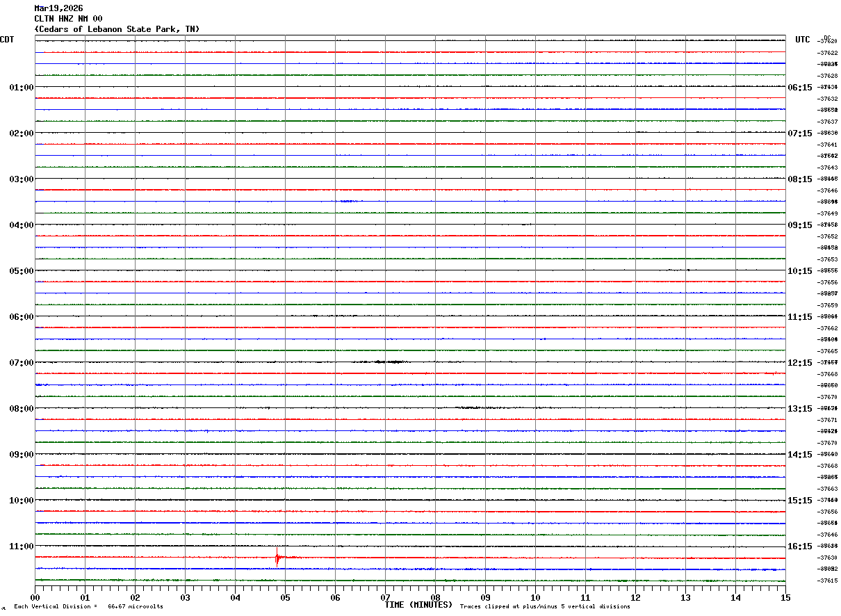The width and height of the screenshot is (841, 616).
Task: Click the DC offset value -37622
Action: coord(828,53)
